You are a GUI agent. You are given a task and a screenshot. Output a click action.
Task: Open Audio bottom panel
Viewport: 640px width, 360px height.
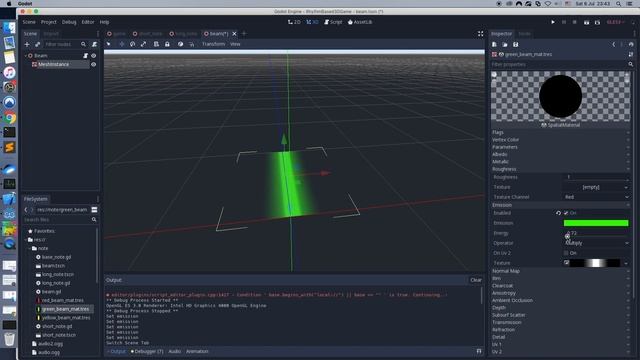tap(174, 351)
